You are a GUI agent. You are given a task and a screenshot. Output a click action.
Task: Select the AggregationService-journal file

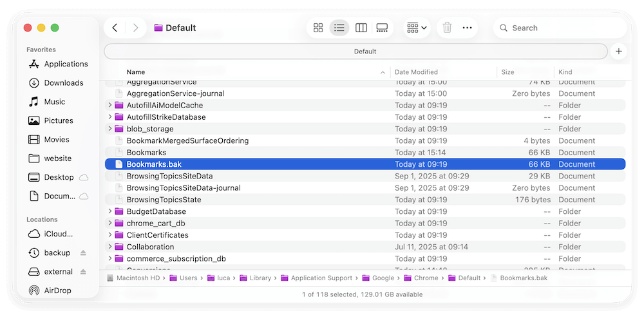(x=365, y=93)
